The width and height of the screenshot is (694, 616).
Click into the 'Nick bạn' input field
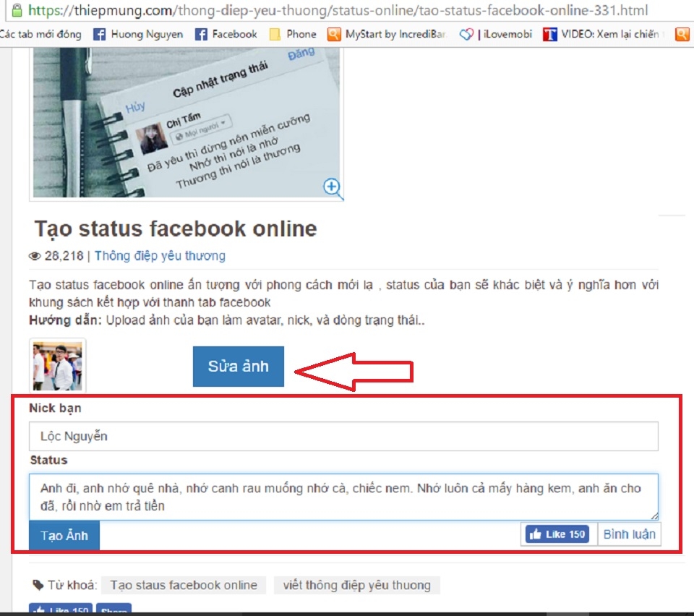[x=343, y=436]
